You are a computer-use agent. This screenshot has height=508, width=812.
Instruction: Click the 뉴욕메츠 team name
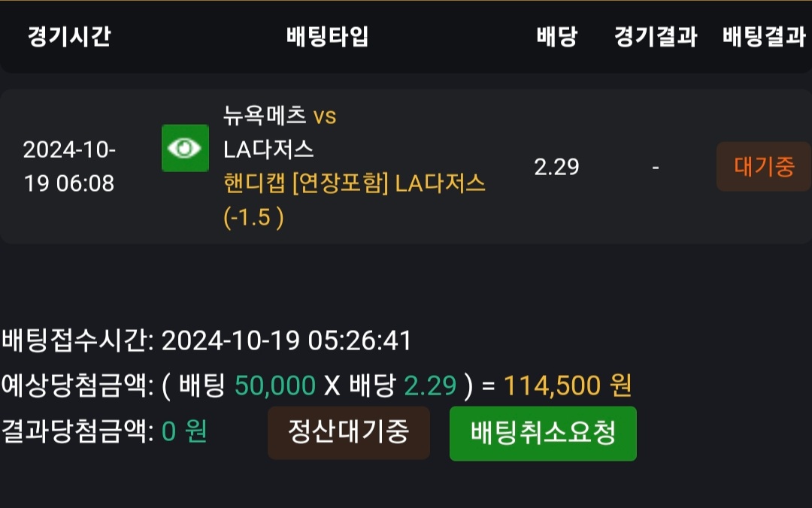(265, 116)
